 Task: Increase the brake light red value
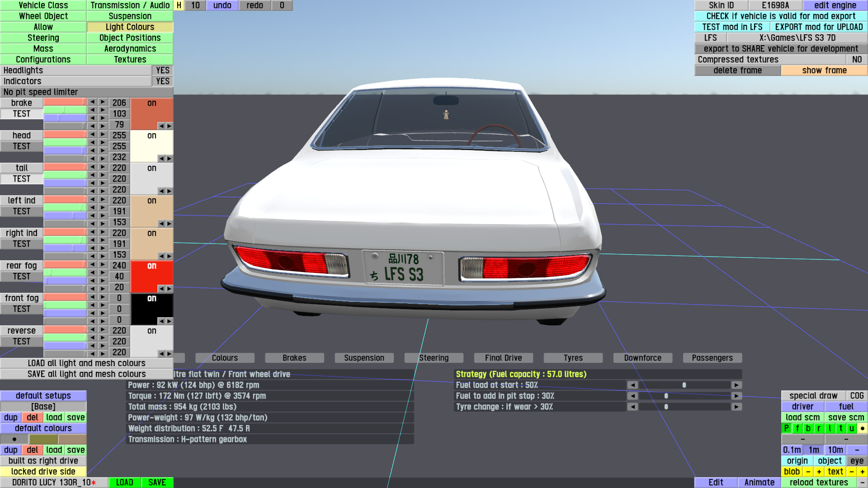(x=103, y=102)
